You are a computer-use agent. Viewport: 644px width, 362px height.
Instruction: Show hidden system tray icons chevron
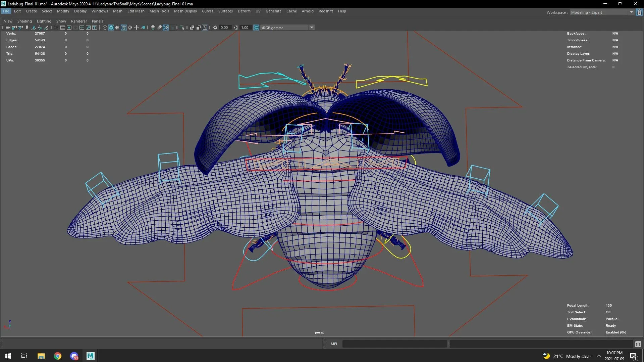[x=598, y=356]
